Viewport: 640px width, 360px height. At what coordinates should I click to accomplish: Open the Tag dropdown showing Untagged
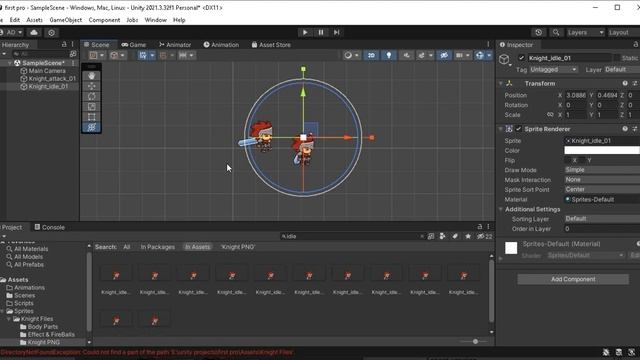[553, 70]
